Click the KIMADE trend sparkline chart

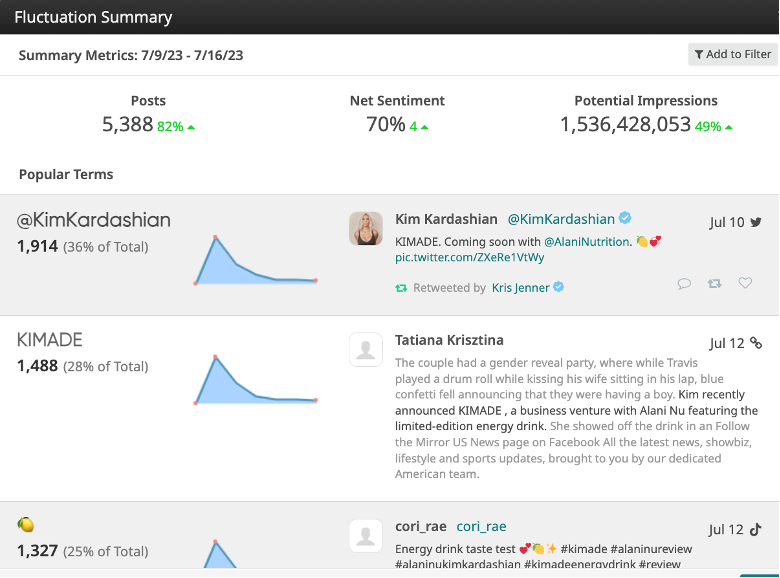coord(256,380)
